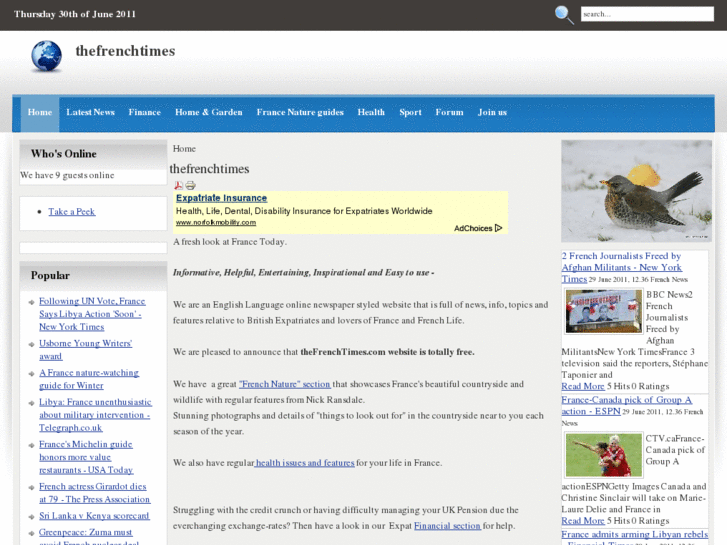Click the www.norfolkmobility.com ad URL

216,223
